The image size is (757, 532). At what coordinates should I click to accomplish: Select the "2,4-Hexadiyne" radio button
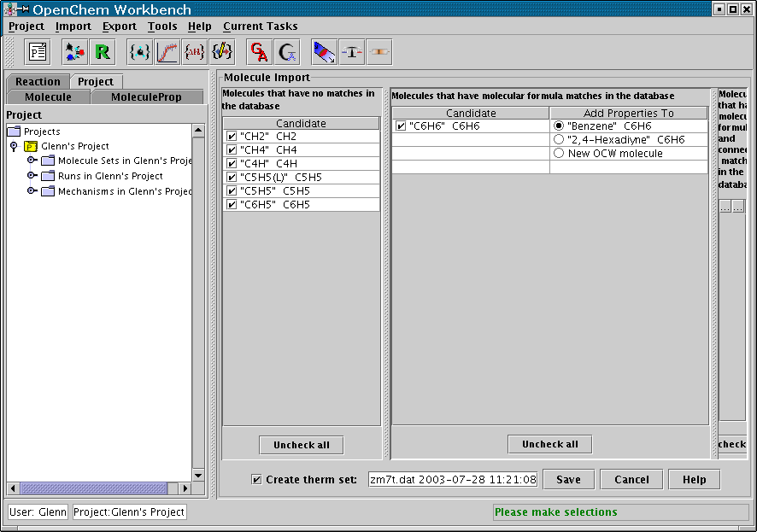pyautogui.click(x=559, y=139)
